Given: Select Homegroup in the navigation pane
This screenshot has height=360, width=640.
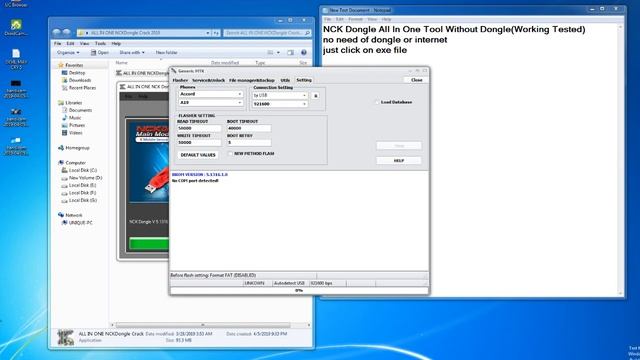Looking at the screenshot, I should (x=77, y=148).
